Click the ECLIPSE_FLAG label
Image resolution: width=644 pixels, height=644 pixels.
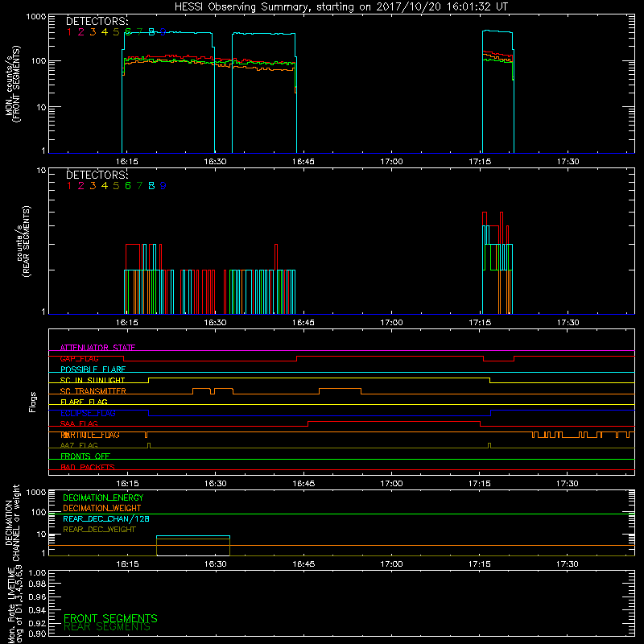[x=88, y=413]
